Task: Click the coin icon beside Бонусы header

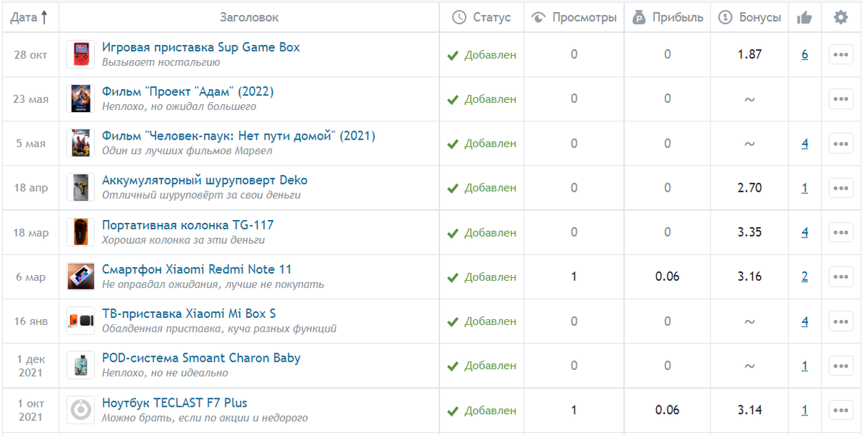Action: pyautogui.click(x=725, y=17)
